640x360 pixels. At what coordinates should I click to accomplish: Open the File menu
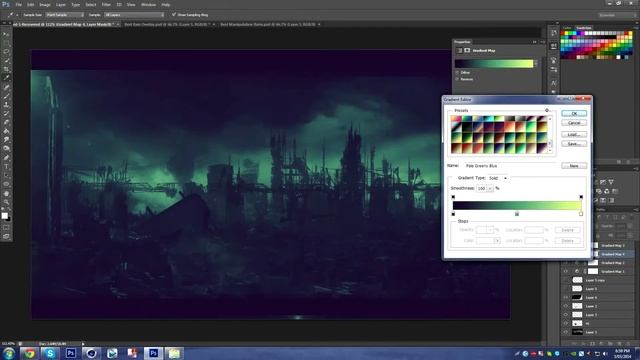(18, 4)
